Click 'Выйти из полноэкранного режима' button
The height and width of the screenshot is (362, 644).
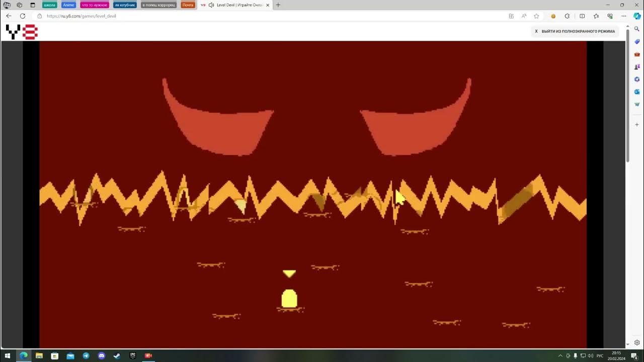coord(575,31)
